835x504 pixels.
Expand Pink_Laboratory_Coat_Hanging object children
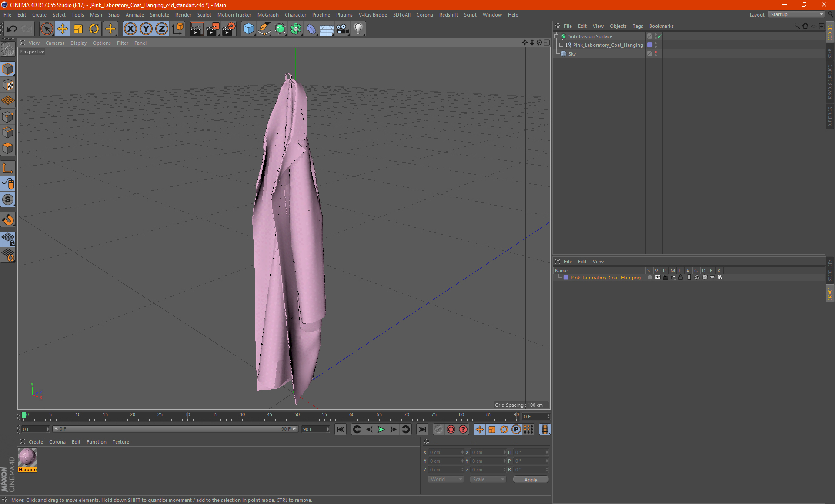pyautogui.click(x=561, y=45)
